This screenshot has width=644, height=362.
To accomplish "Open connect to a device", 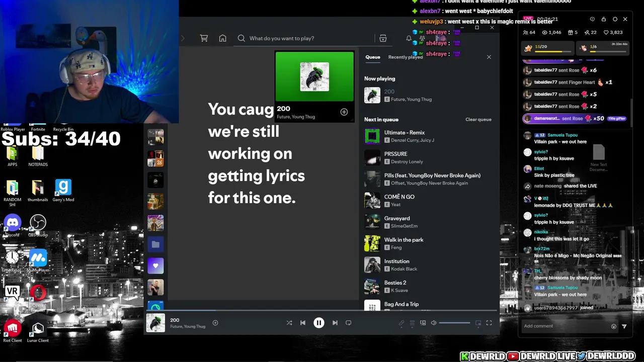I will point(423,323).
